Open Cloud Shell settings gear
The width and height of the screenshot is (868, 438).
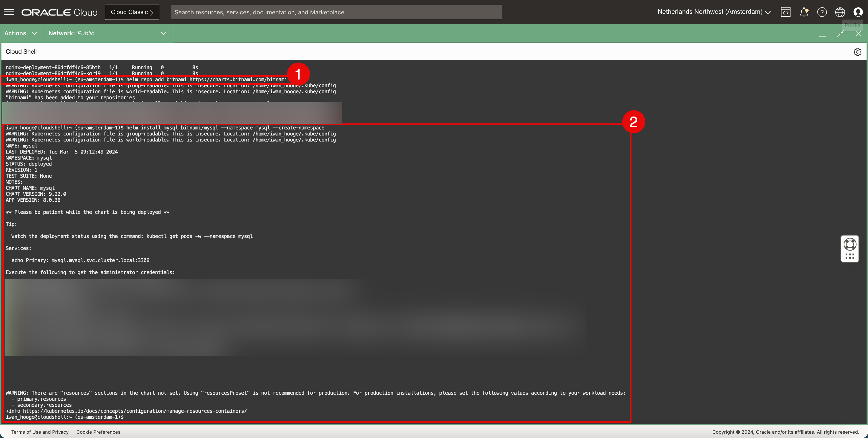point(857,52)
